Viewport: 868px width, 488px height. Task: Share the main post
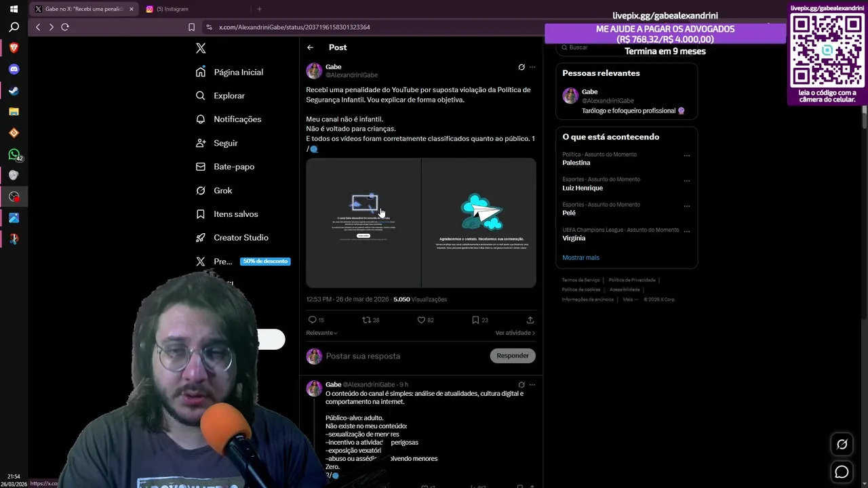[530, 320]
